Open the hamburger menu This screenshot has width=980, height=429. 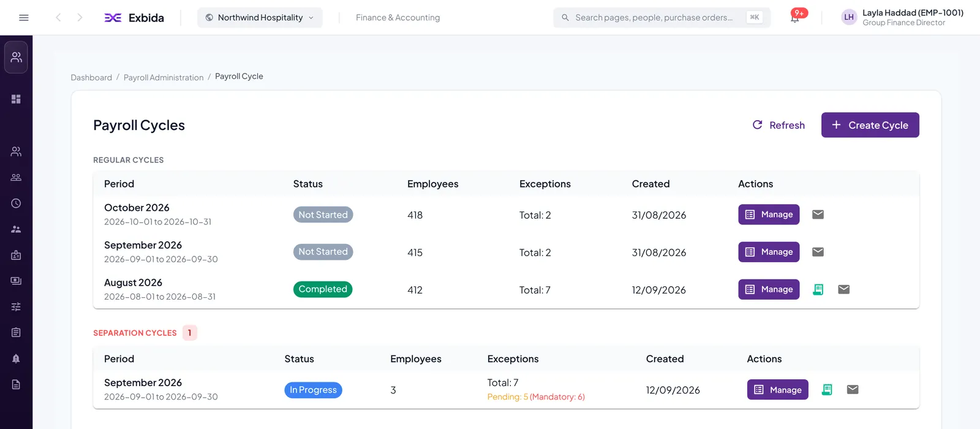pos(24,18)
